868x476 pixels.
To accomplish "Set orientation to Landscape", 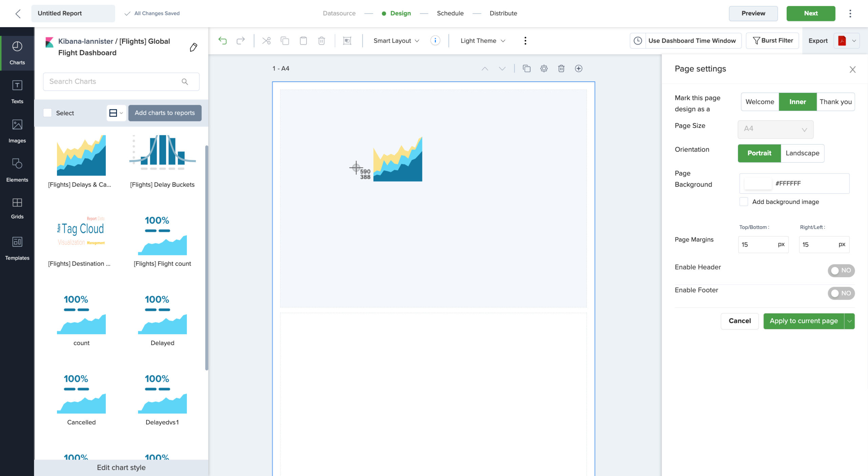I will click(802, 153).
